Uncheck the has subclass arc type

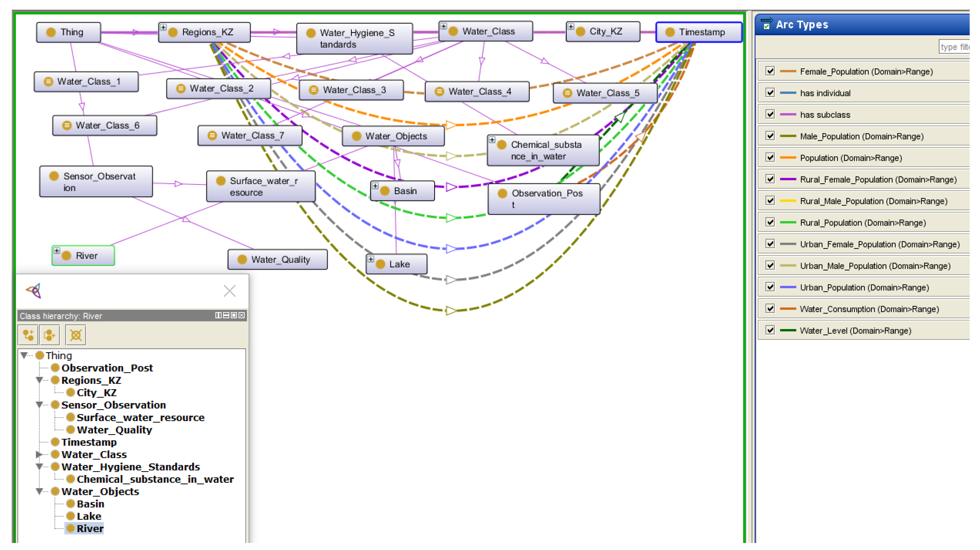coord(770,115)
